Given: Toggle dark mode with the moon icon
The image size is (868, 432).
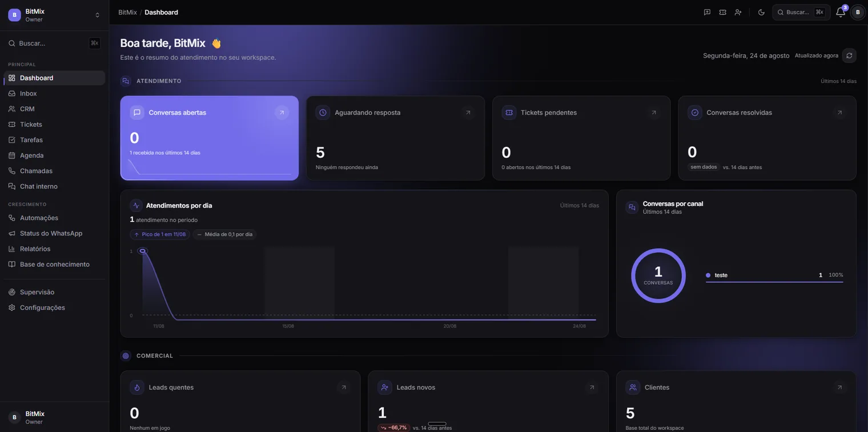Looking at the screenshot, I should (761, 12).
